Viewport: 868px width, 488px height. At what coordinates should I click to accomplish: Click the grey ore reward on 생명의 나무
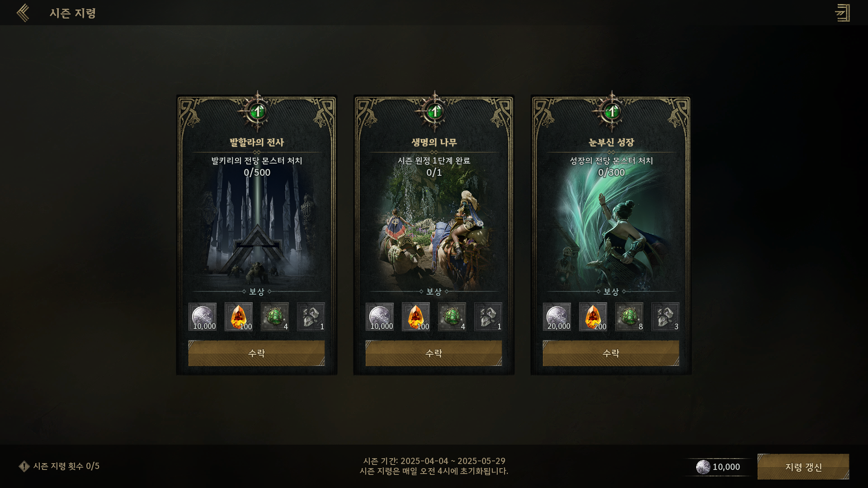tap(488, 317)
